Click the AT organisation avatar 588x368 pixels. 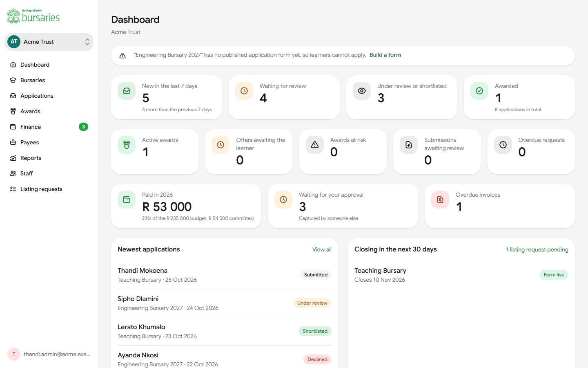pyautogui.click(x=14, y=42)
